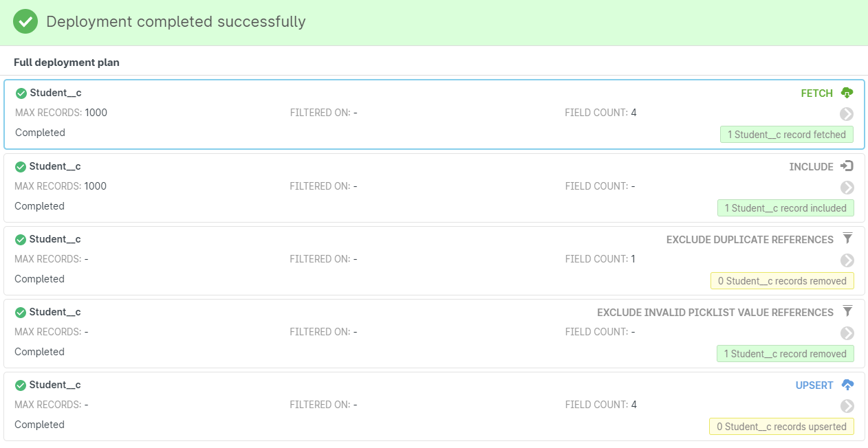Click the FETCH cloud download icon

tap(847, 93)
